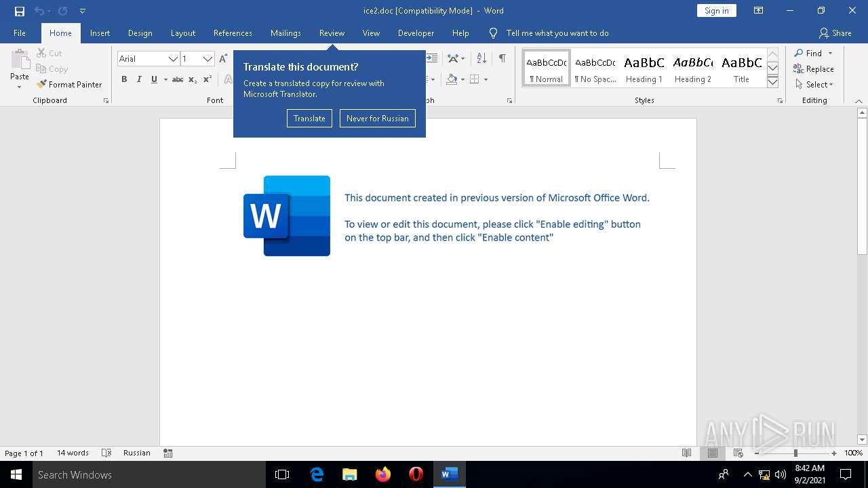Open Customize Quick Access Toolbar dropdown
The height and width of the screenshot is (488, 868).
pyautogui.click(x=82, y=11)
